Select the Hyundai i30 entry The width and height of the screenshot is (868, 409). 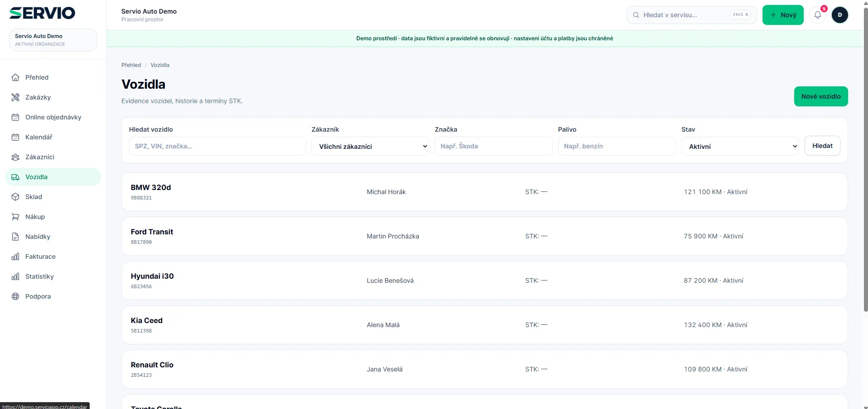(484, 281)
